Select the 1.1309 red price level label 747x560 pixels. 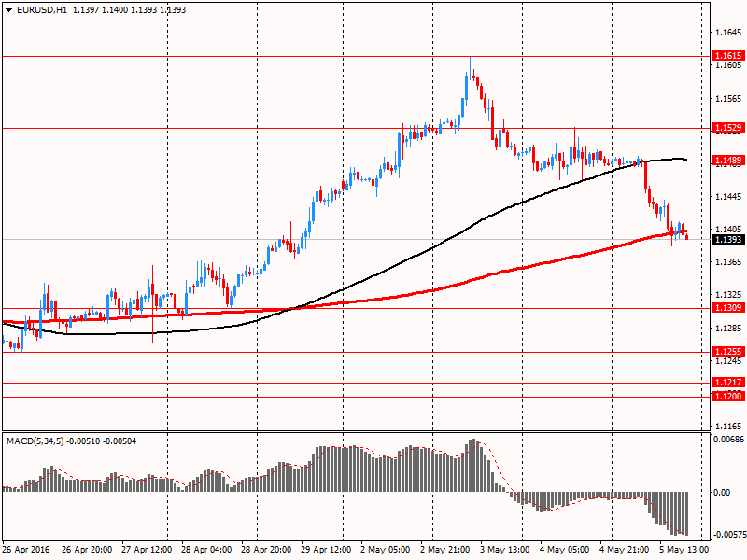(728, 308)
